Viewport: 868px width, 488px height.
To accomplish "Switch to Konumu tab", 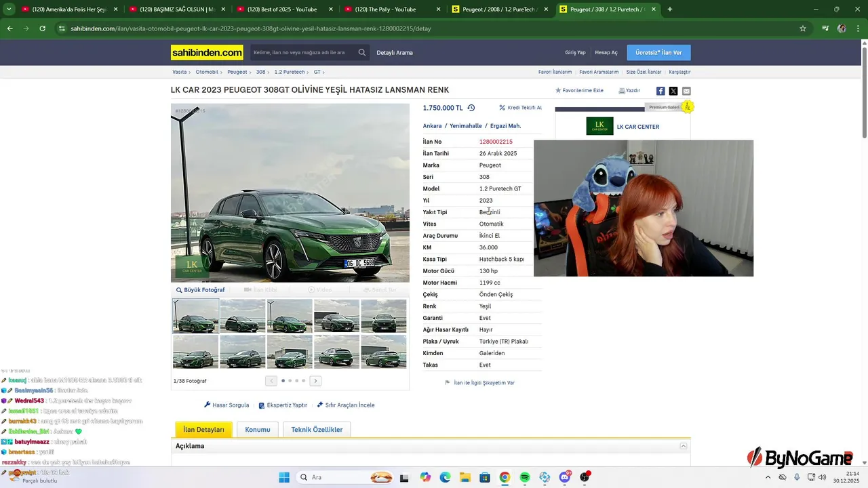I will click(258, 430).
